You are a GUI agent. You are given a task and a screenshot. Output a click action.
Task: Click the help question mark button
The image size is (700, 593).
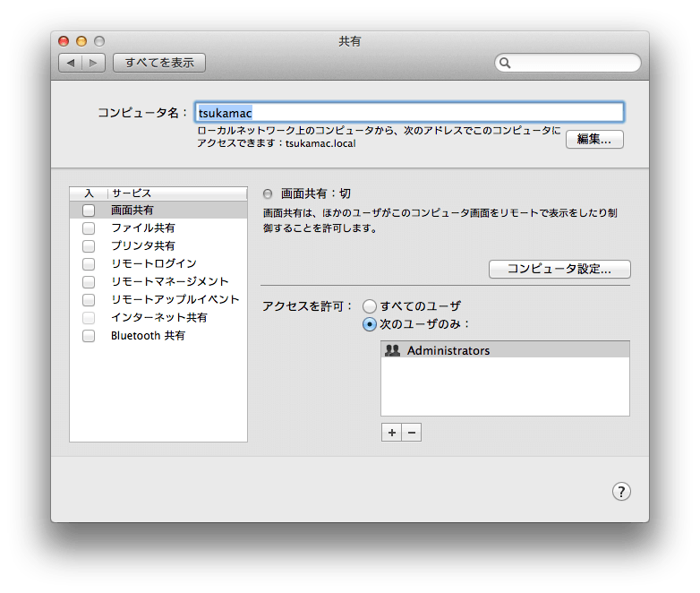pos(621,491)
